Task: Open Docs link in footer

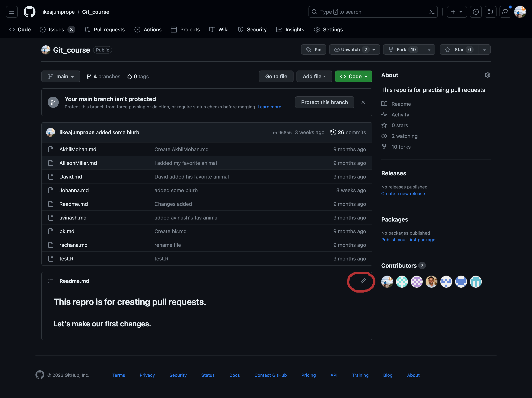Action: tap(234, 375)
